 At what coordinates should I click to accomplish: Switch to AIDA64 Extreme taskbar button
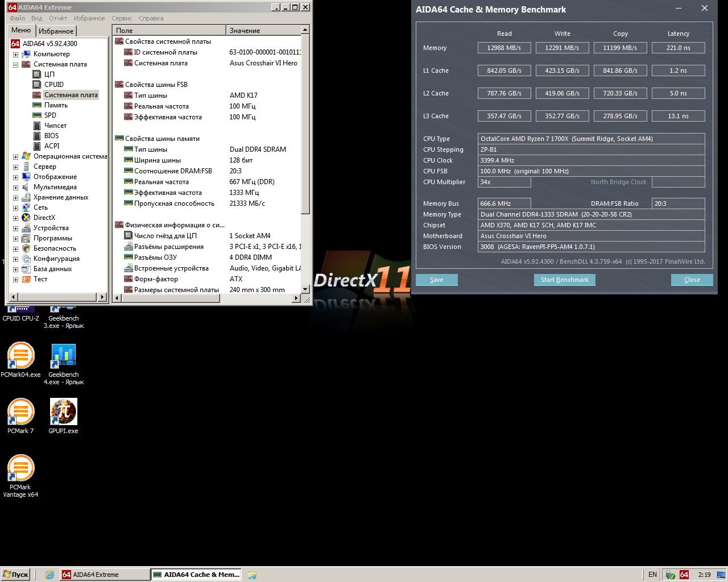(x=105, y=575)
